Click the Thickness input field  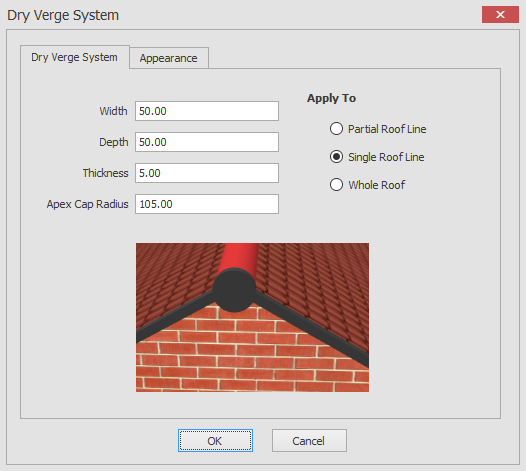pos(207,173)
